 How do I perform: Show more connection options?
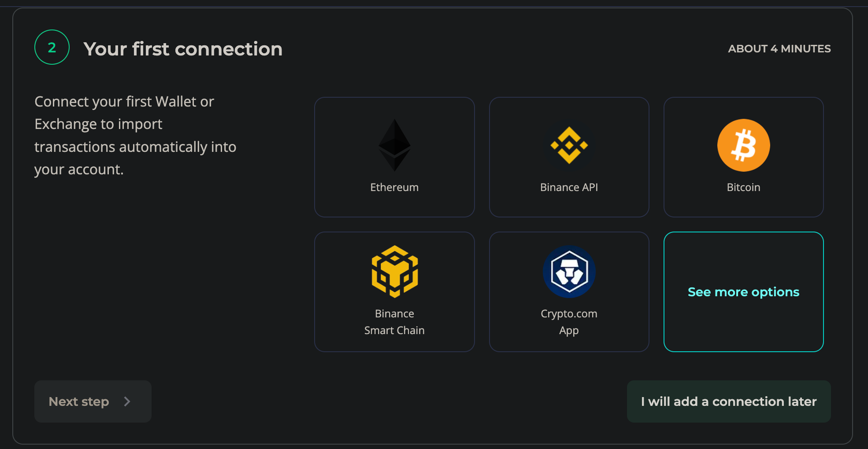743,291
